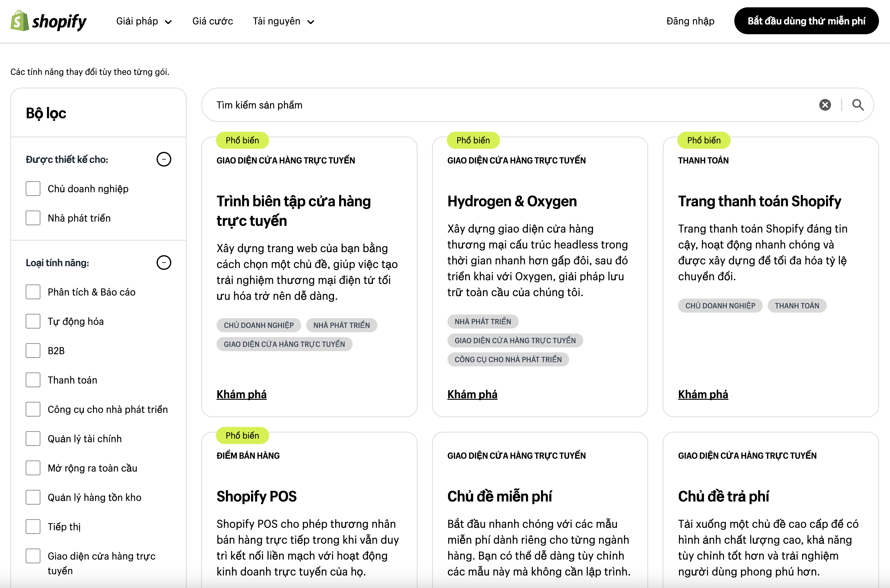Click 'Phổ biến' badge on Shopify POS card
This screenshot has height=588, width=890.
(243, 435)
